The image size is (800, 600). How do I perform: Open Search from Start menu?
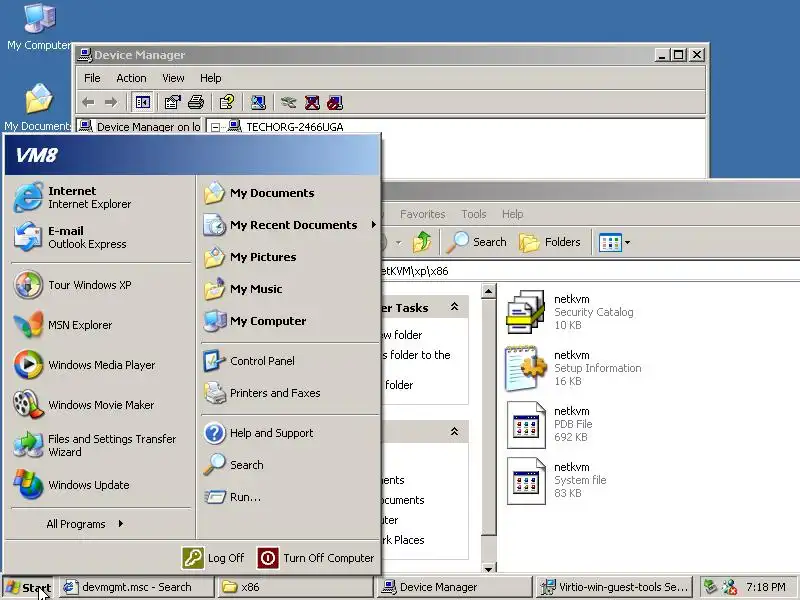click(x=289, y=465)
